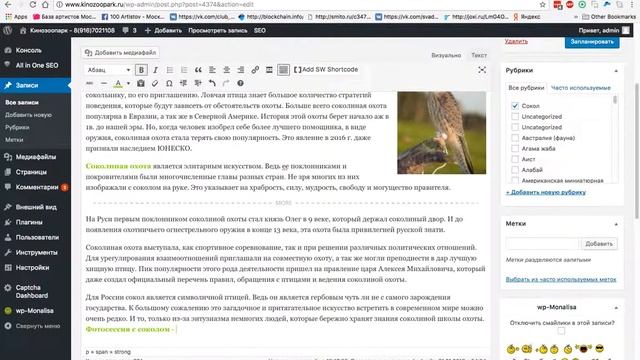The image size is (640, 360).
Task: Click Добавить новую рубрику link
Action: tap(546, 192)
